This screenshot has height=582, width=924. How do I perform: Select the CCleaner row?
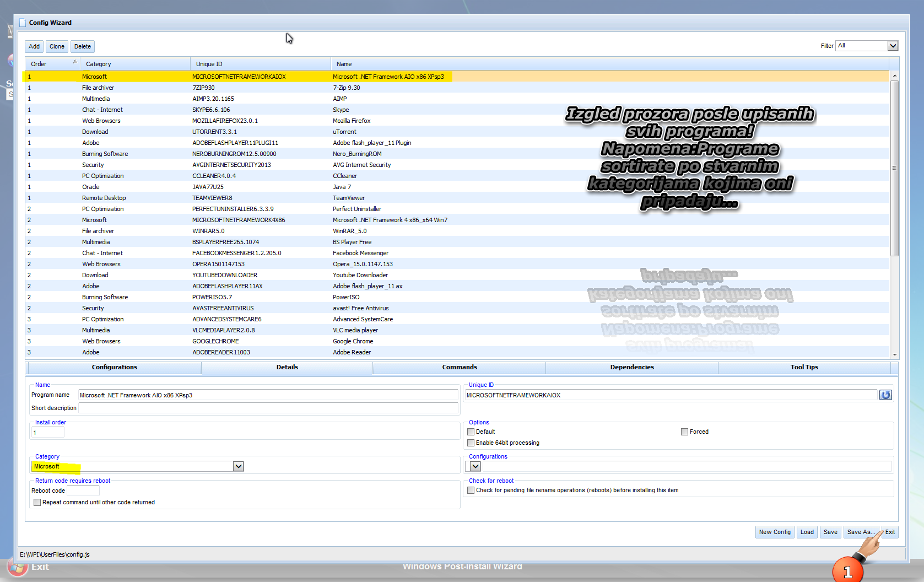pyautogui.click(x=457, y=176)
